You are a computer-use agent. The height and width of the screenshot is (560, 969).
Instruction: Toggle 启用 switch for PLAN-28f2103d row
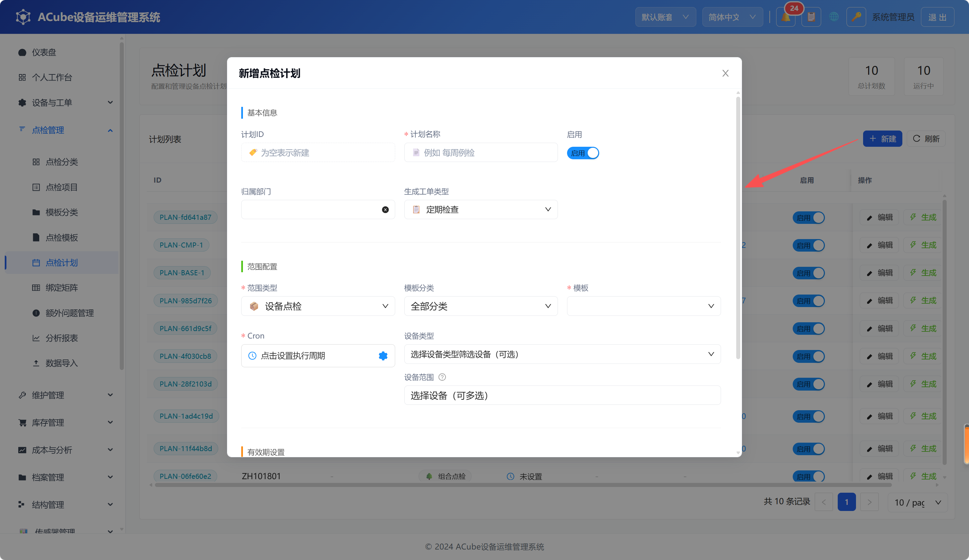tap(808, 384)
